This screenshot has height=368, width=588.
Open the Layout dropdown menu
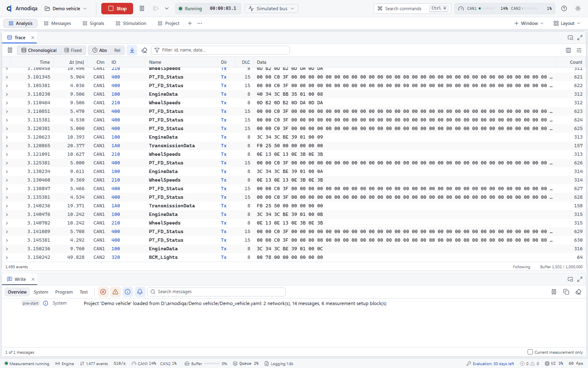(567, 23)
